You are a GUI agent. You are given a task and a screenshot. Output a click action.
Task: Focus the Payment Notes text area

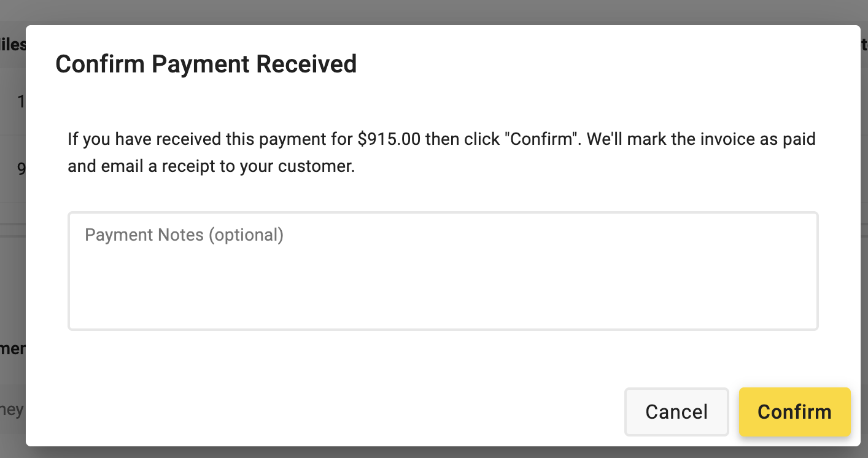443,271
